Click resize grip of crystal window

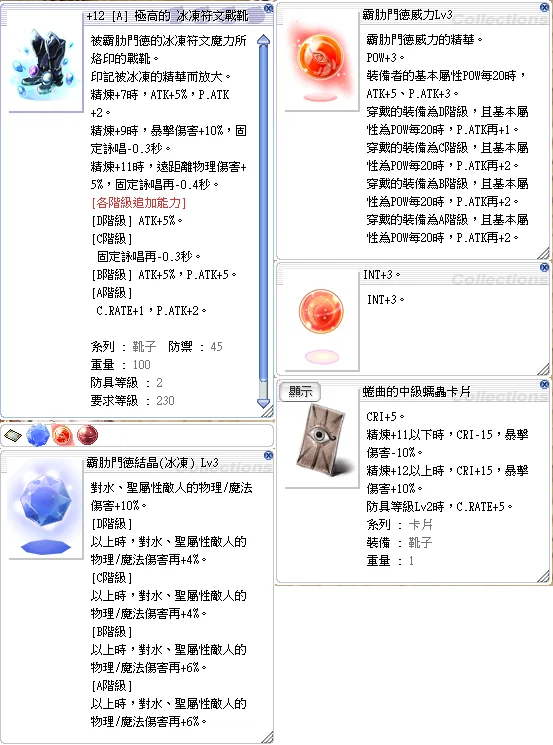coord(267,737)
